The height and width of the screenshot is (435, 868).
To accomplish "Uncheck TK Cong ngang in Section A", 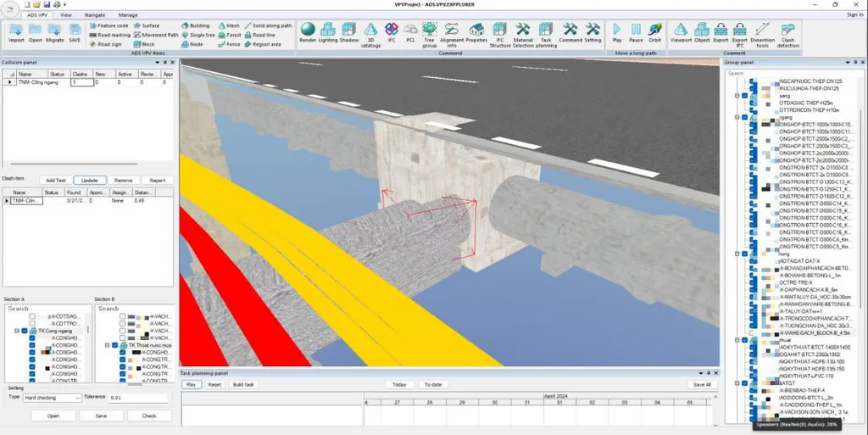I will click(x=25, y=331).
